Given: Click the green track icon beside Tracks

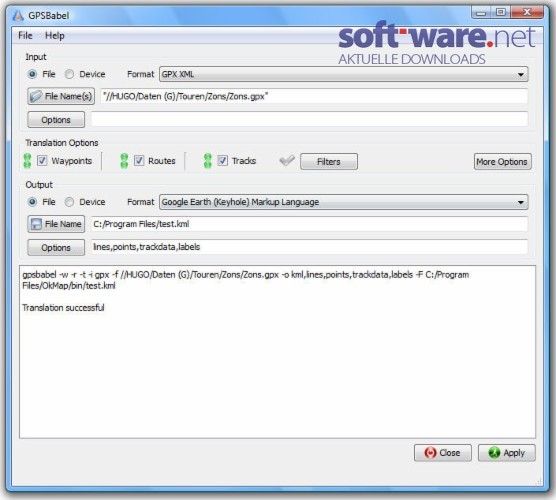Looking at the screenshot, I should [208, 161].
